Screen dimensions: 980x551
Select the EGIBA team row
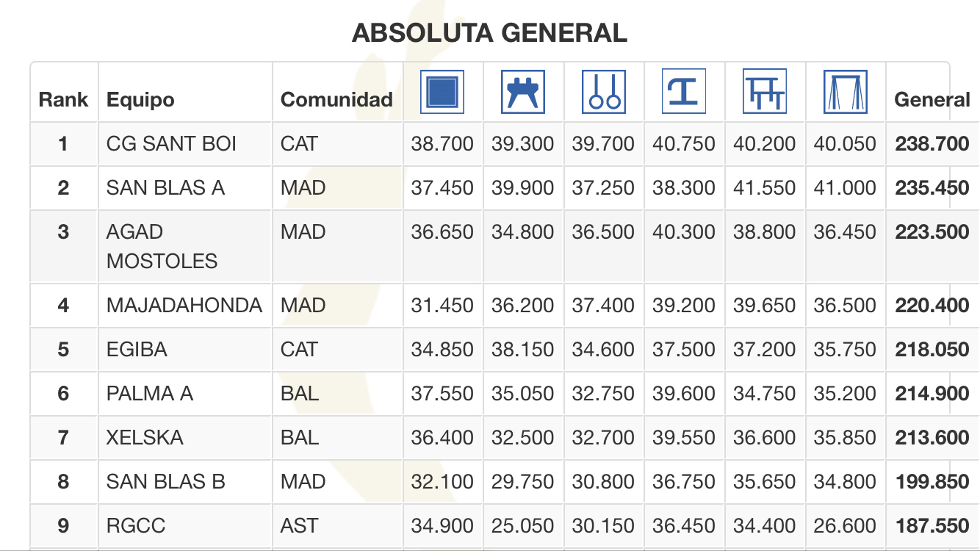137,350
